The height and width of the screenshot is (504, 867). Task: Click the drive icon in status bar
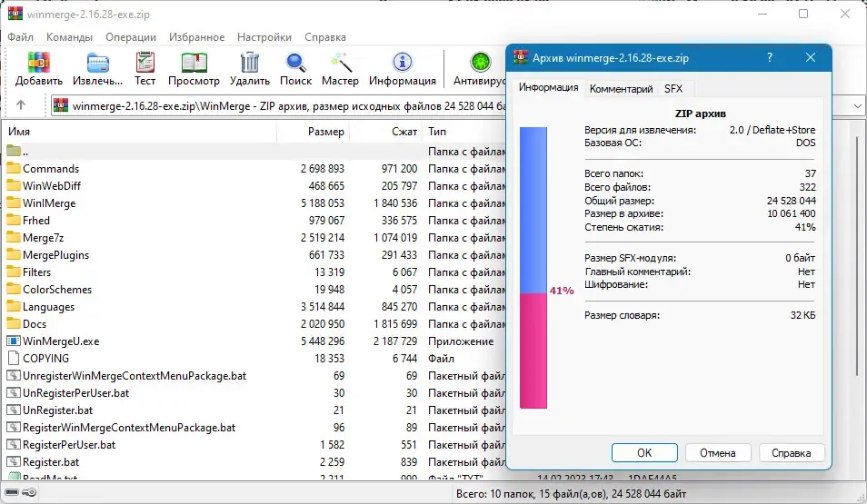(12, 492)
